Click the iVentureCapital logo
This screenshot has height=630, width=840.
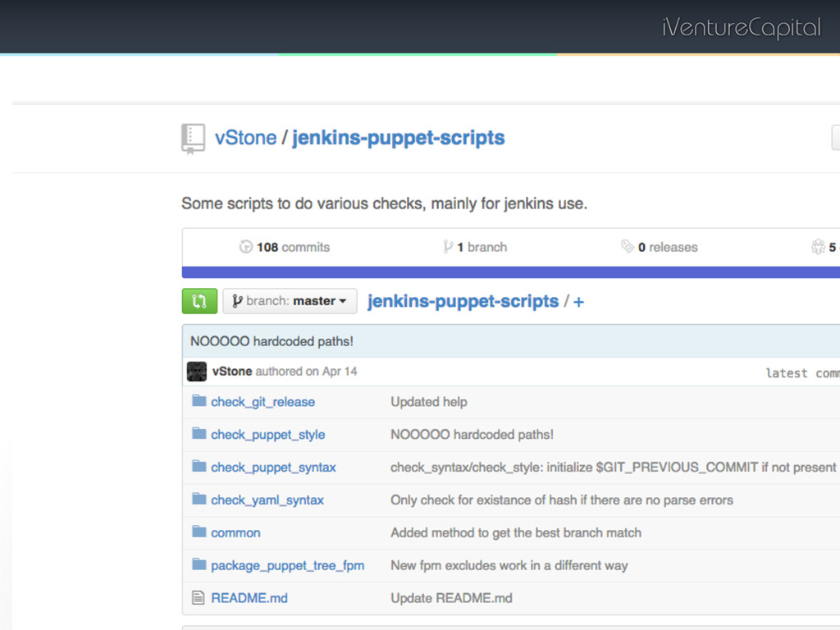(742, 27)
